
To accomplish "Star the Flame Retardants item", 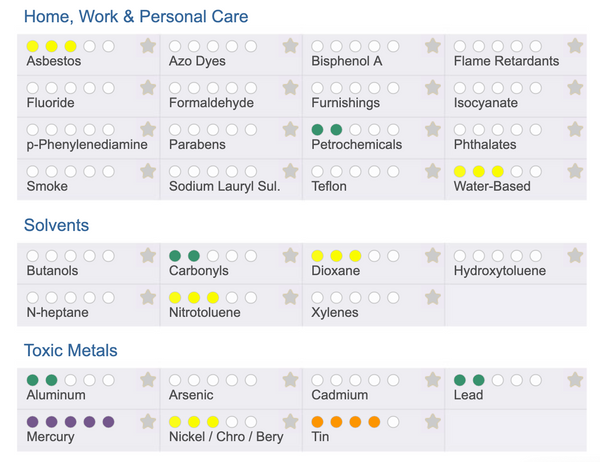I will [x=575, y=46].
